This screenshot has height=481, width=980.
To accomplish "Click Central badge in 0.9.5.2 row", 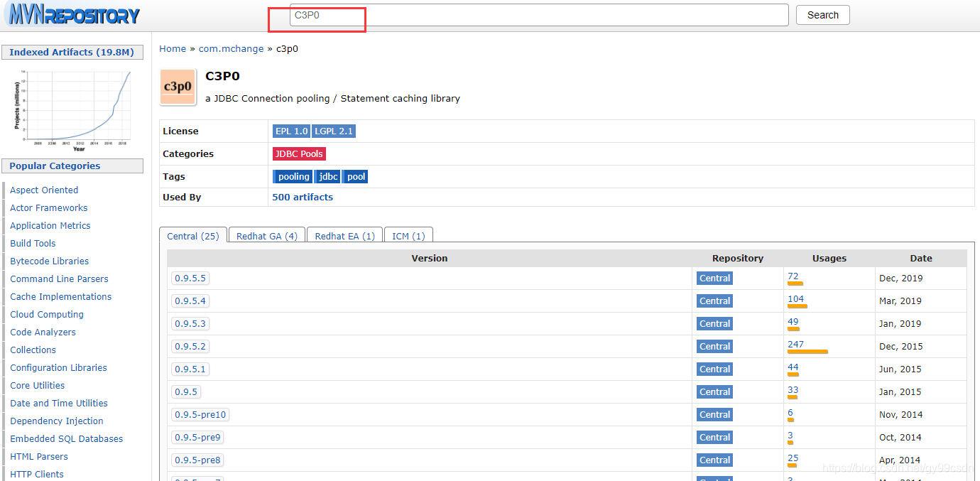I will click(714, 346).
